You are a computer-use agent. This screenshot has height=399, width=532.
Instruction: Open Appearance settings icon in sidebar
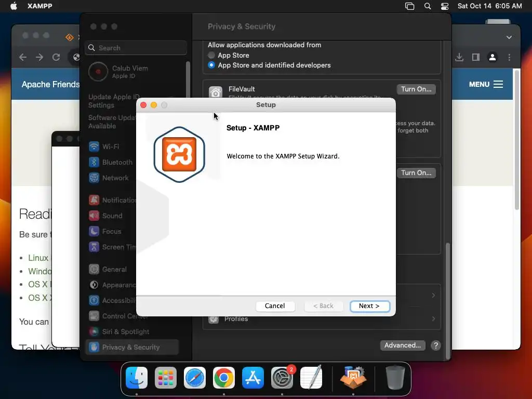tap(94, 285)
